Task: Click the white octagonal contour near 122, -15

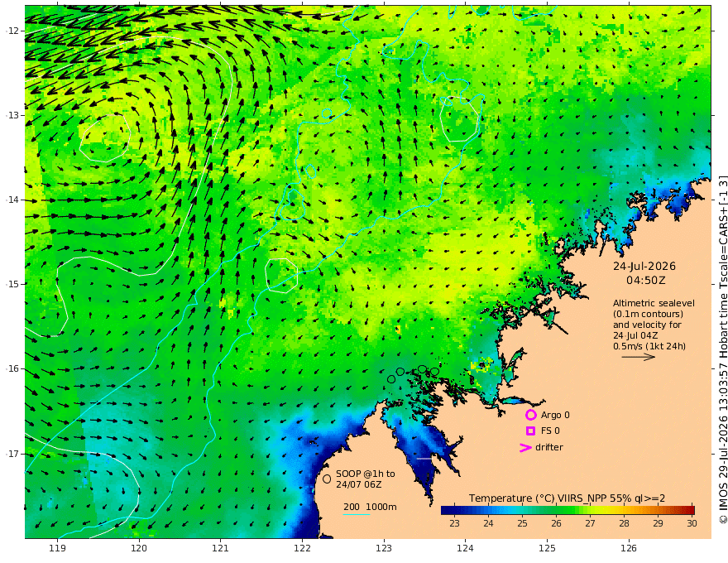Action: click(281, 276)
